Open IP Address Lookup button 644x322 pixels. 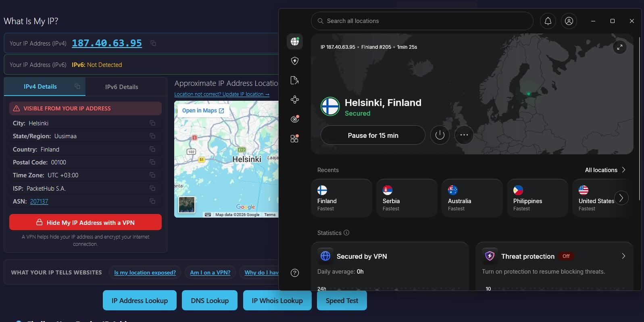pyautogui.click(x=140, y=301)
